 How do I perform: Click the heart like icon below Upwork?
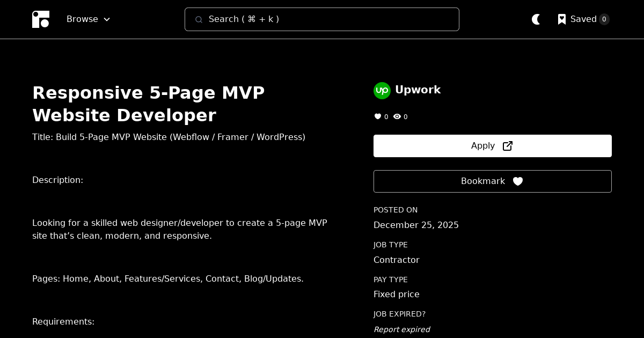pyautogui.click(x=378, y=116)
